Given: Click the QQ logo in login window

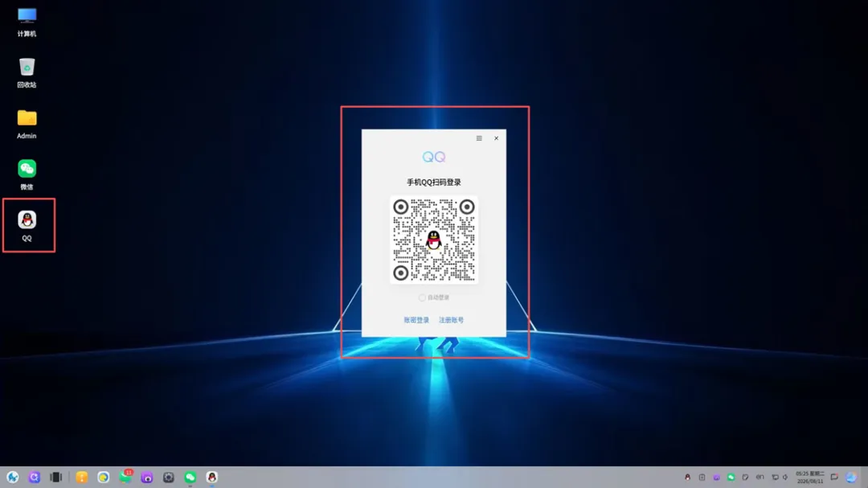Looking at the screenshot, I should click(x=433, y=157).
